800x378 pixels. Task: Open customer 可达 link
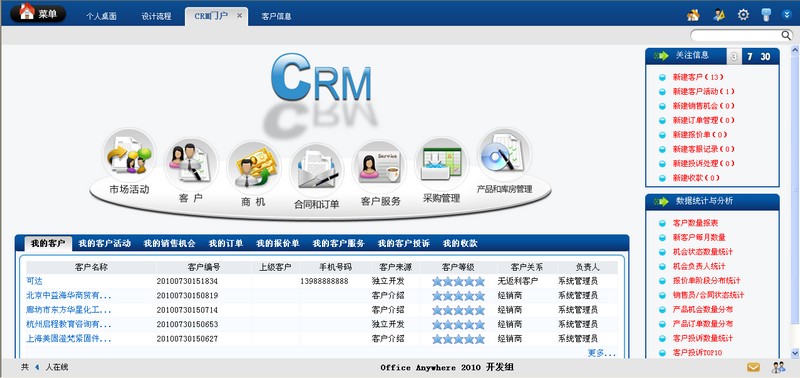click(x=34, y=281)
